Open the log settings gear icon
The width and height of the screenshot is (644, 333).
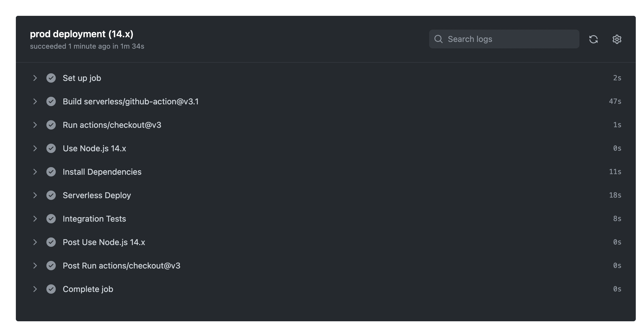617,39
